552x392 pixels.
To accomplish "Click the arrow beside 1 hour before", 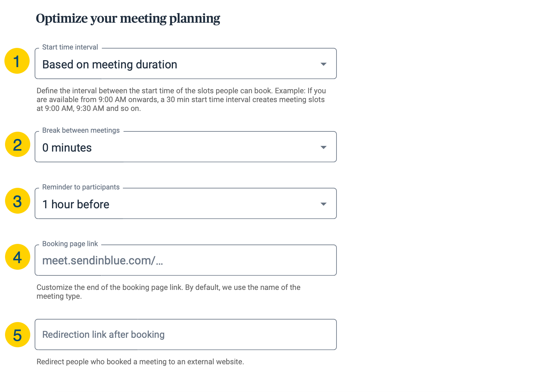I will coord(323,204).
